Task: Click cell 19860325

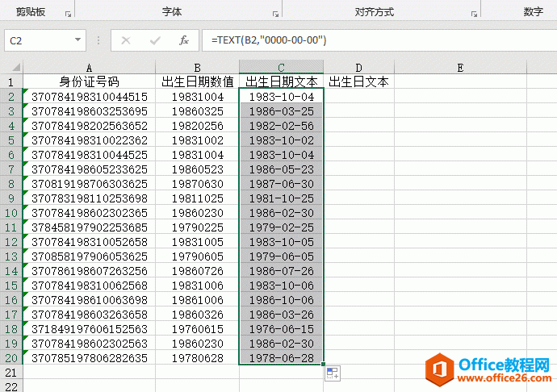Action: click(x=197, y=111)
